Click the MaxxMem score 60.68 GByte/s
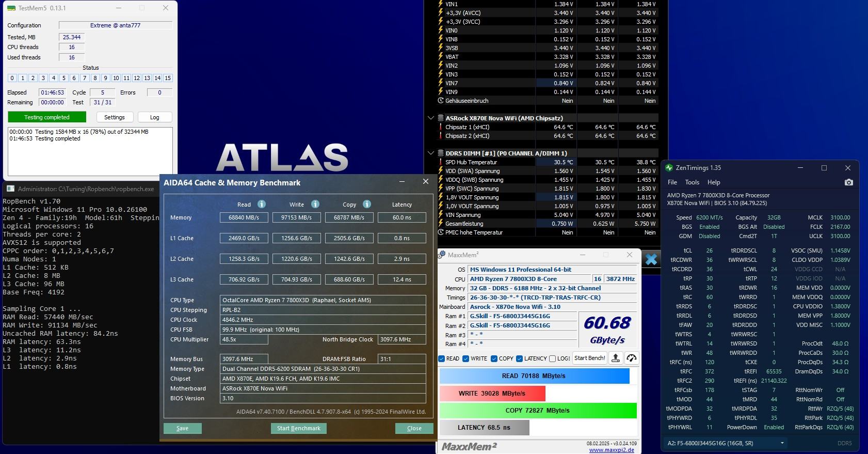The width and height of the screenshot is (868, 454). click(x=607, y=330)
